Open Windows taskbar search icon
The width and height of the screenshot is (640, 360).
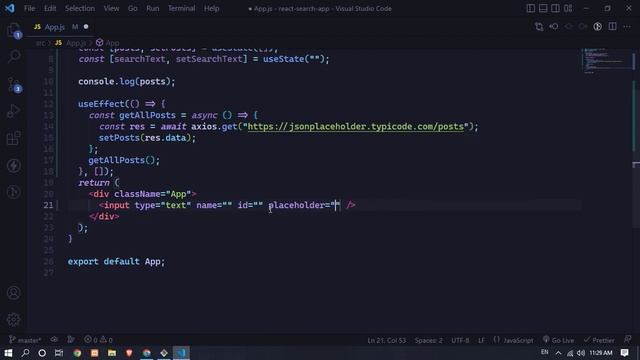coord(25,353)
